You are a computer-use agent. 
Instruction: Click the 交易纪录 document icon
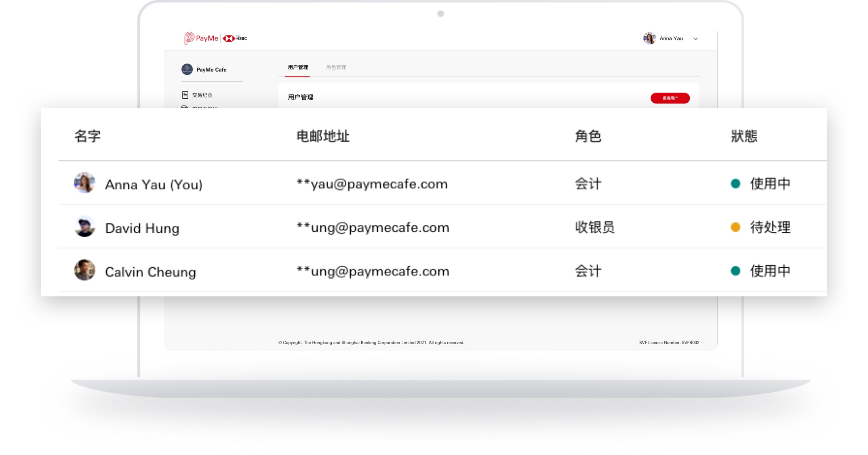185,95
